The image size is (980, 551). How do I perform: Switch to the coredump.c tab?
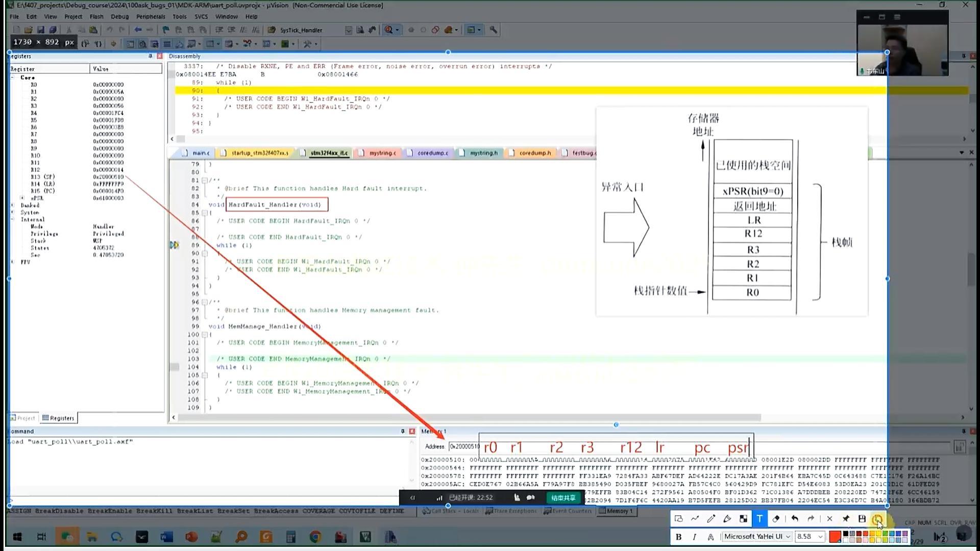click(x=429, y=153)
